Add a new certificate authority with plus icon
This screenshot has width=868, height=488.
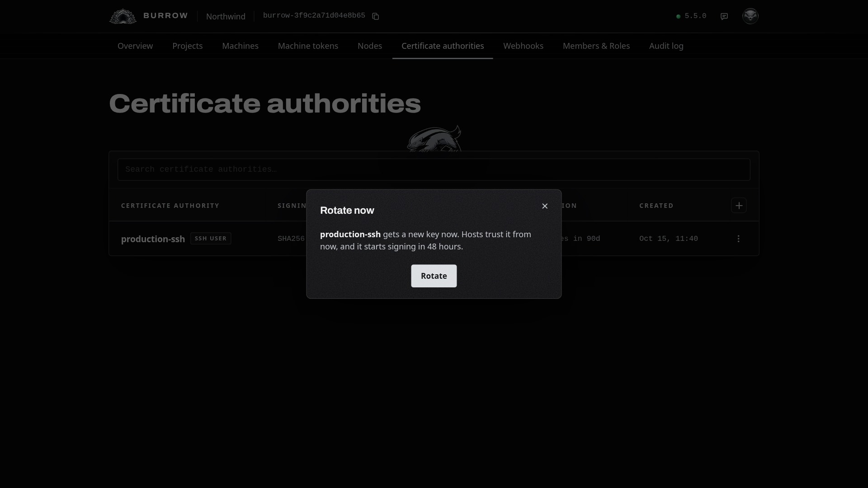pos(739,206)
